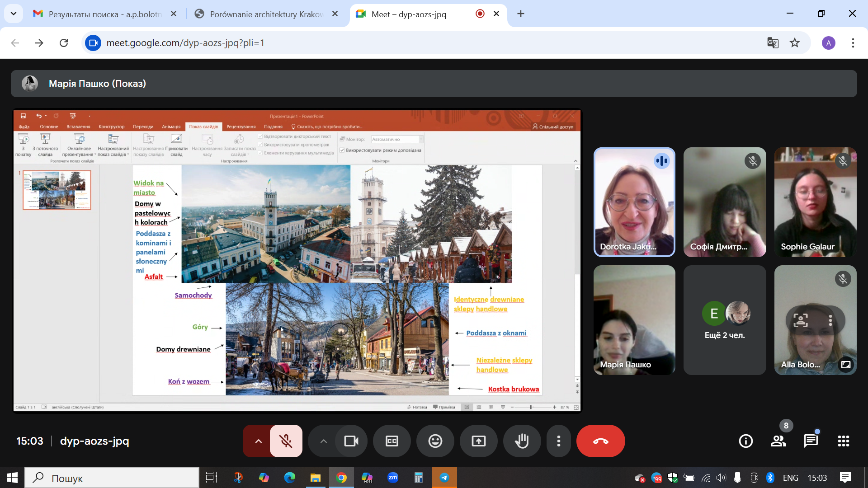Open the tab search dropdown arrow
868x488 pixels.
[14, 14]
